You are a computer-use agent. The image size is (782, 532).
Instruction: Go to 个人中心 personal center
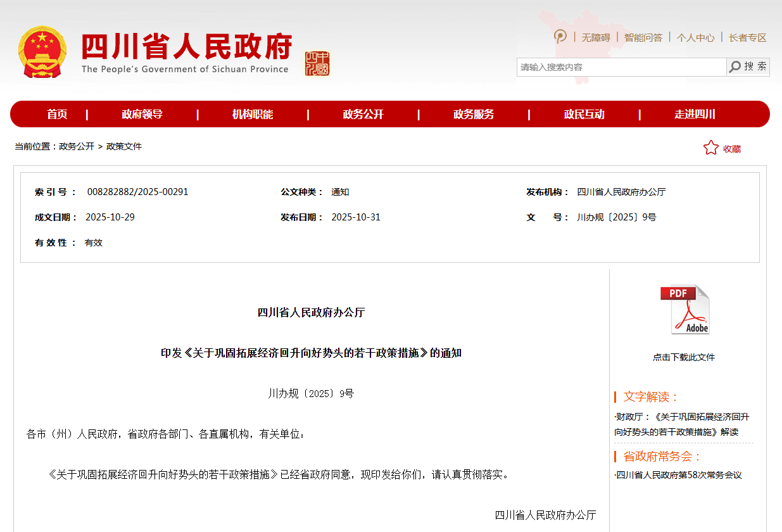tap(695, 38)
